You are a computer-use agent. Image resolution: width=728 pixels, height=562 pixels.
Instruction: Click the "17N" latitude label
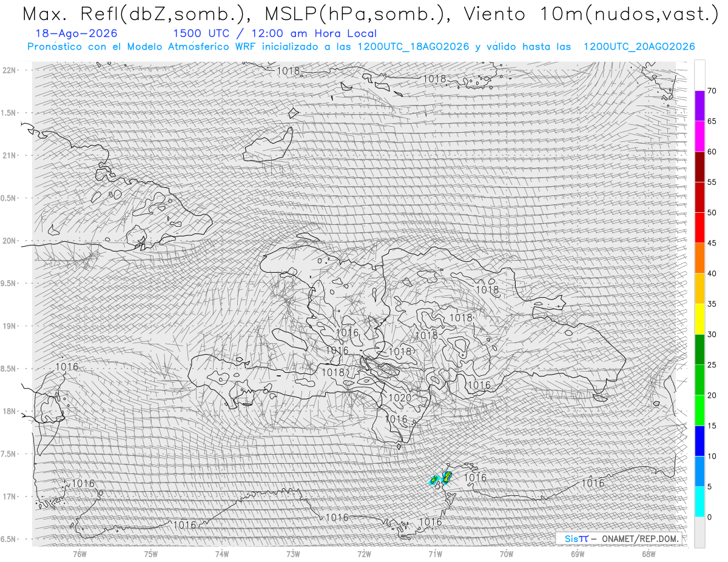[x=10, y=497]
